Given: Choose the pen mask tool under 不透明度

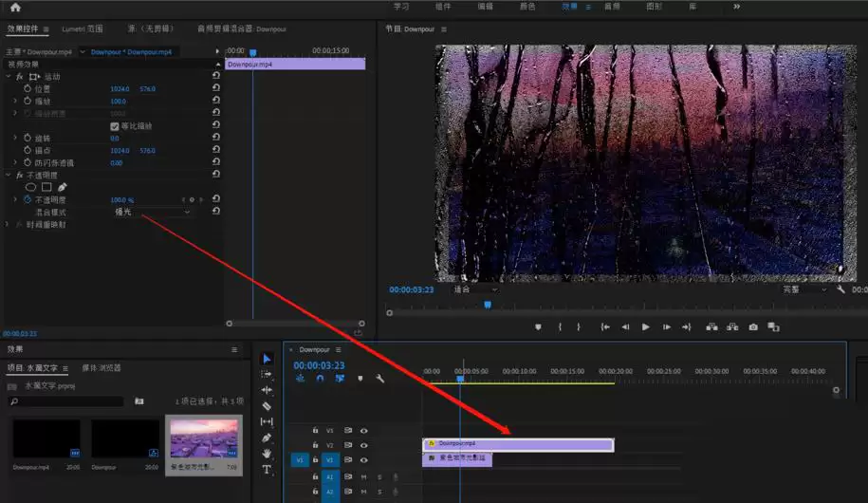Looking at the screenshot, I should [x=62, y=187].
